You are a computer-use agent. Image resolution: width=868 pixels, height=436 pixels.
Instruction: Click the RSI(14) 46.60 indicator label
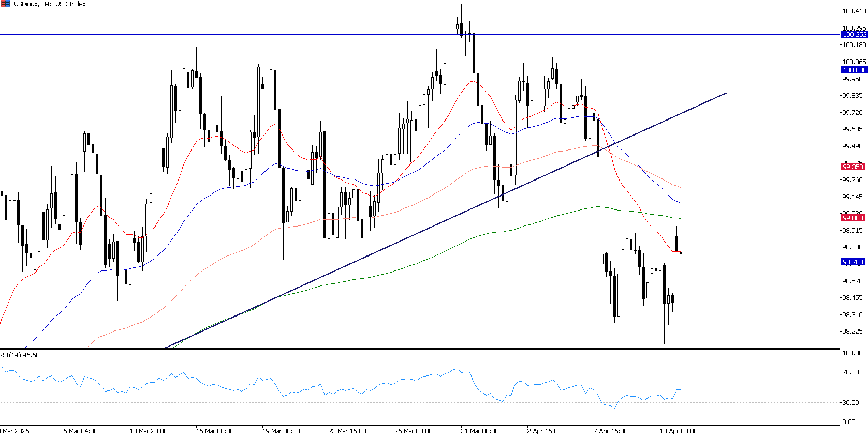pyautogui.click(x=20, y=355)
